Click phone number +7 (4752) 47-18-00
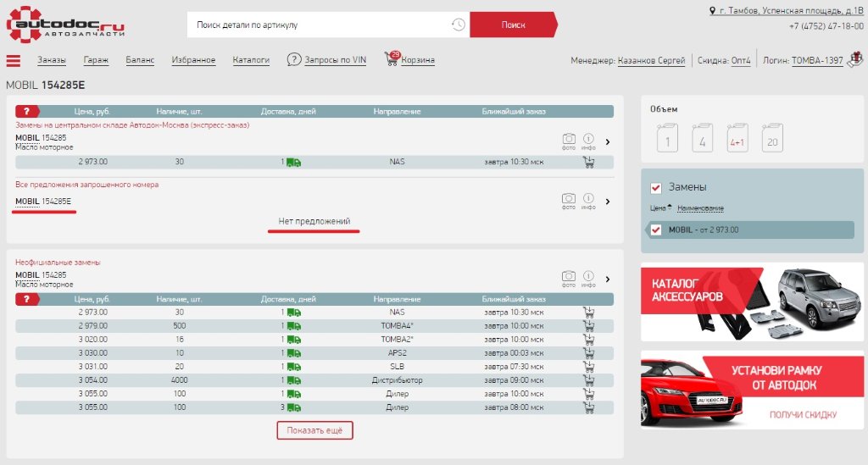 point(826,26)
